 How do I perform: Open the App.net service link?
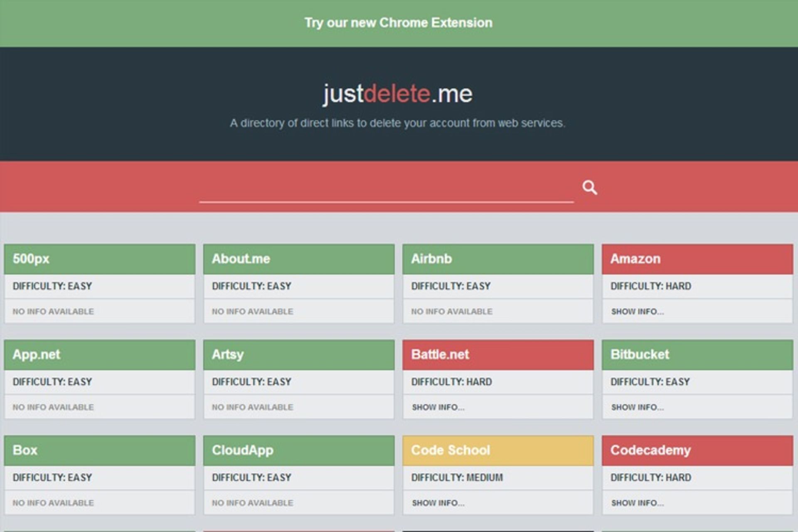point(100,355)
